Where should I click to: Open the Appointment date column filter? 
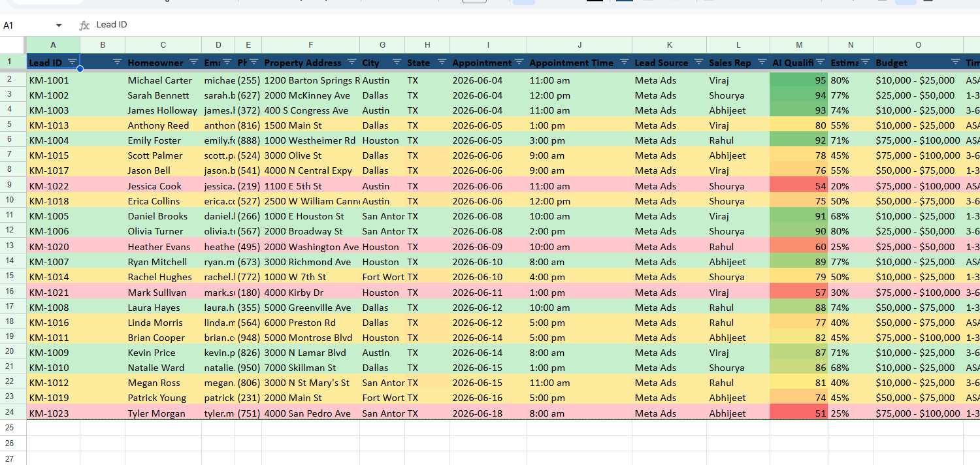tap(519, 62)
